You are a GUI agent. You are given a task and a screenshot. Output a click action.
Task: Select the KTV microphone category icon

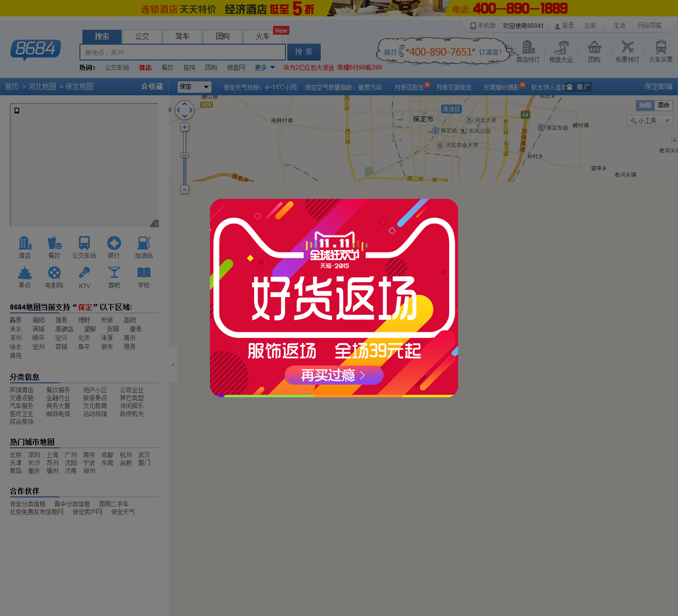(x=84, y=278)
